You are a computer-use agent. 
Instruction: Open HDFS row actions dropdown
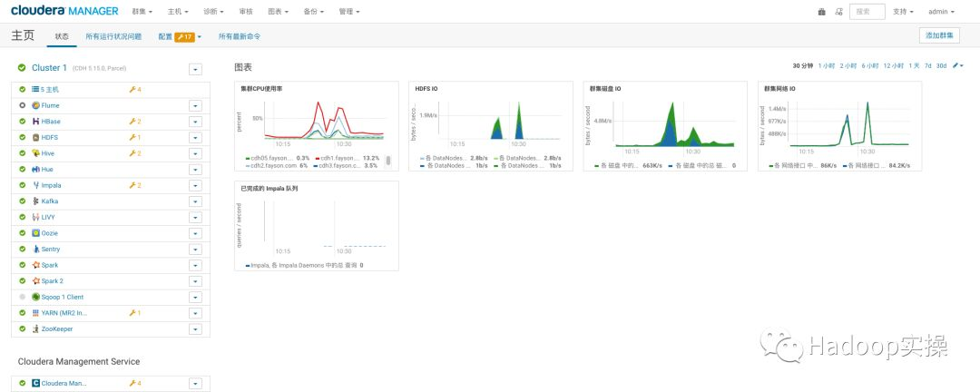click(x=196, y=138)
